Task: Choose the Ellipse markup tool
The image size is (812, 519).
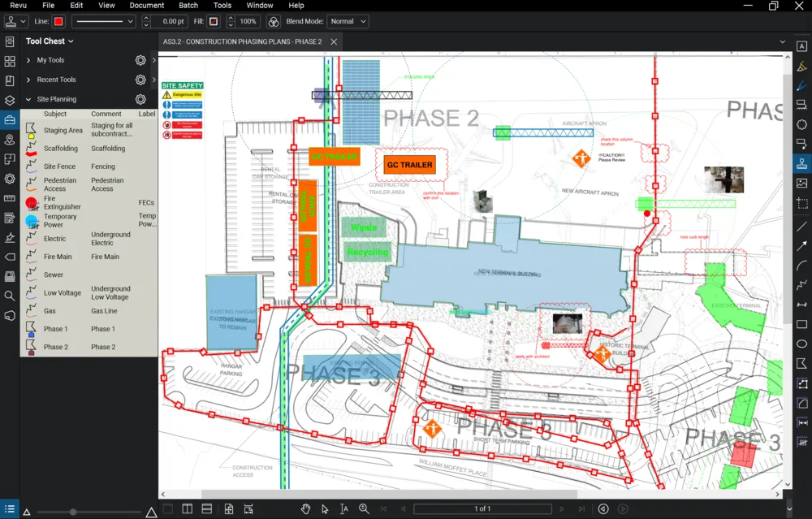Action: coord(801,344)
